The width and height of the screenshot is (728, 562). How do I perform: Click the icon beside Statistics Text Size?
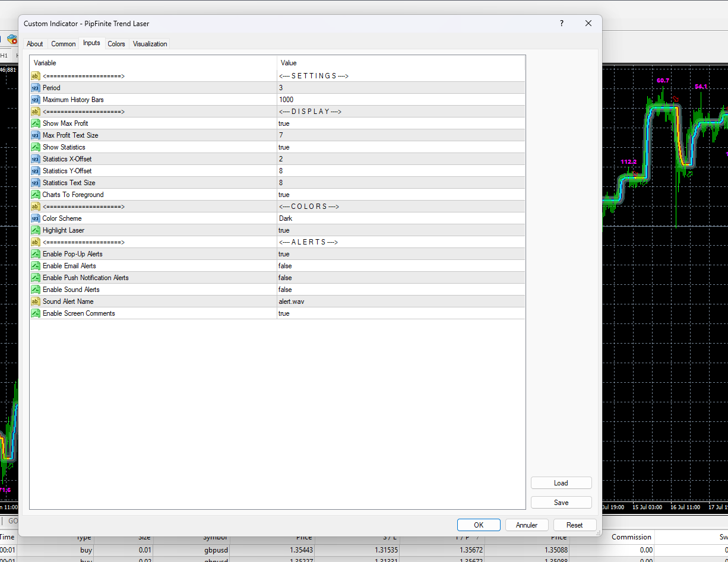pos(35,183)
